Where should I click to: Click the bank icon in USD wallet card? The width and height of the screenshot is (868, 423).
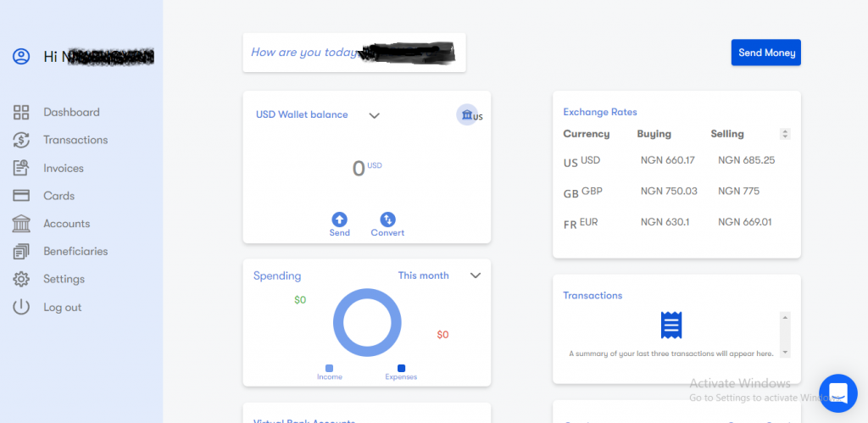467,114
